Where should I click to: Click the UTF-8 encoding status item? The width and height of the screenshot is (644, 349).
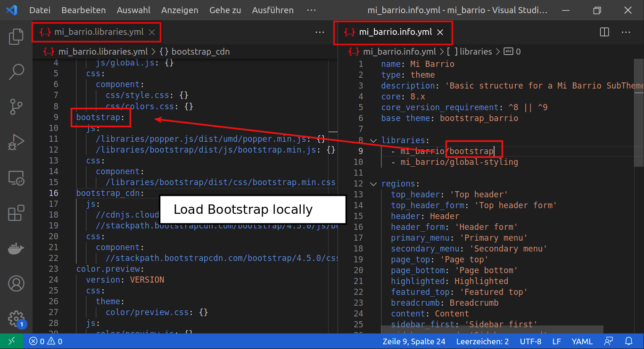531,341
